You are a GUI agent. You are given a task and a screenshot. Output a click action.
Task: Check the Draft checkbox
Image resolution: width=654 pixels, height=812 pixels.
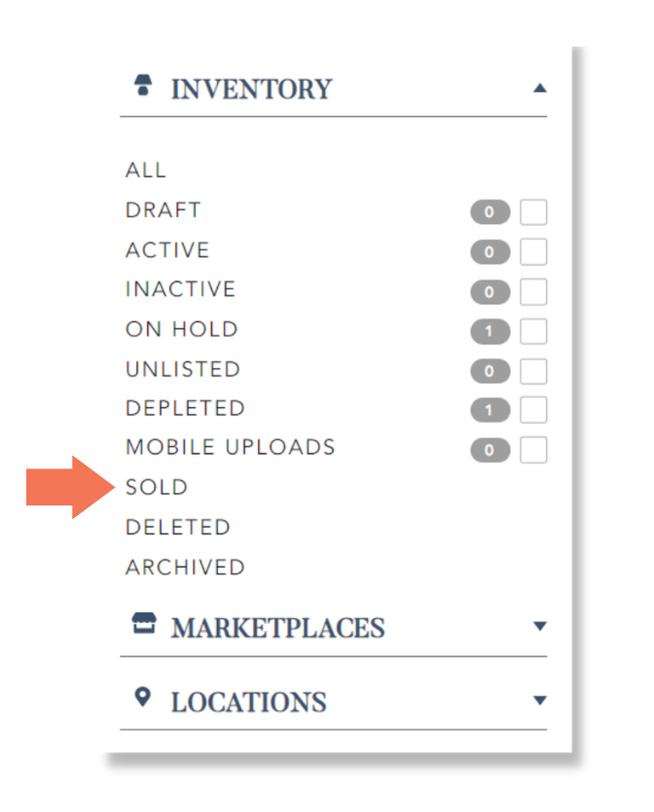pyautogui.click(x=533, y=212)
